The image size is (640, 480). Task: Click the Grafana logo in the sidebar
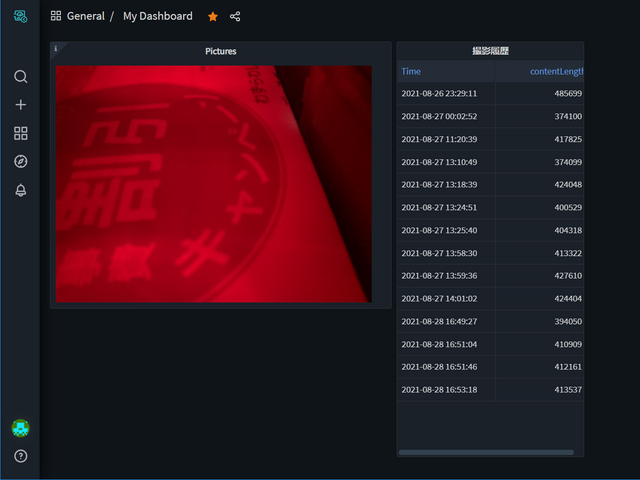(x=20, y=16)
